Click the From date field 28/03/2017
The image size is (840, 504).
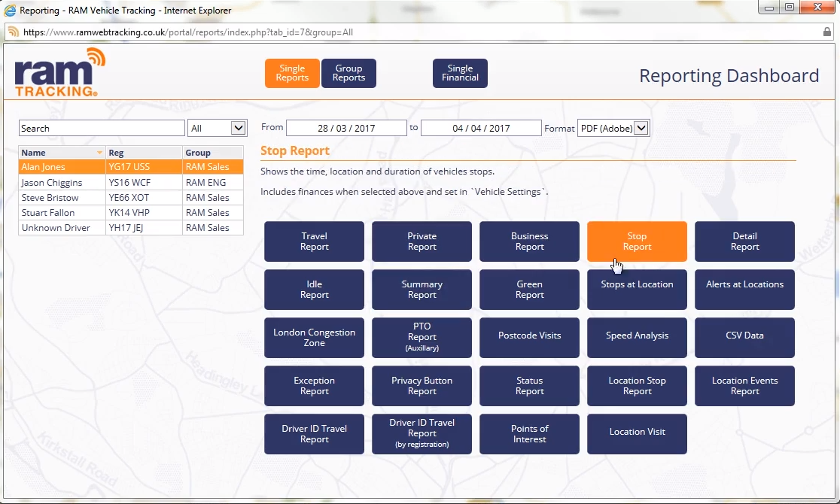346,128
